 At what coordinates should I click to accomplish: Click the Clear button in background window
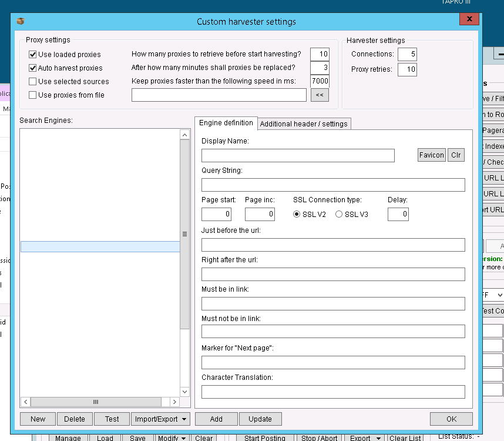[204, 438]
